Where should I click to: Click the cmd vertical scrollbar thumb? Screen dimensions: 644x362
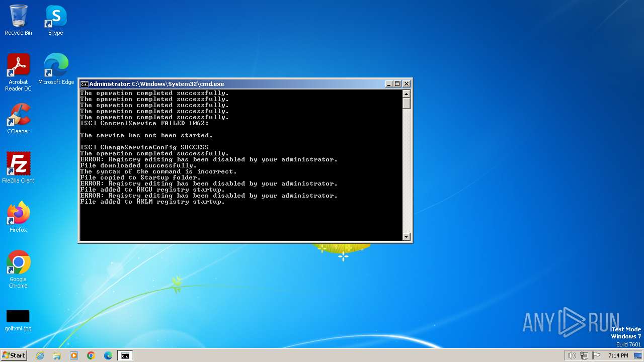click(407, 103)
